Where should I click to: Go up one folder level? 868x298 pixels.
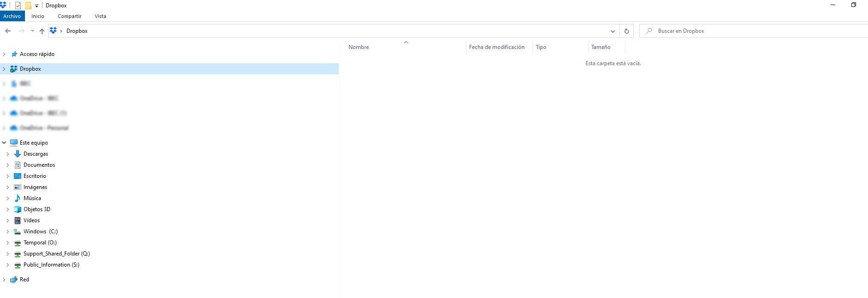[42, 31]
